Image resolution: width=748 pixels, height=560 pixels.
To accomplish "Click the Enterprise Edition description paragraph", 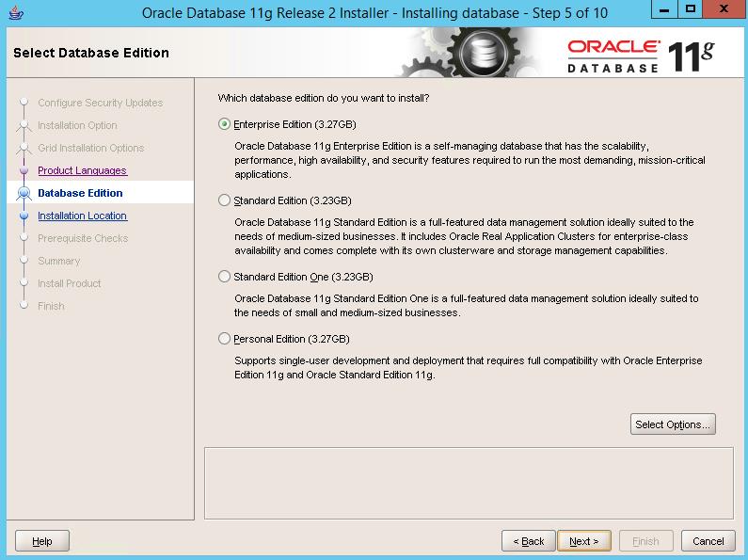I will [469, 160].
